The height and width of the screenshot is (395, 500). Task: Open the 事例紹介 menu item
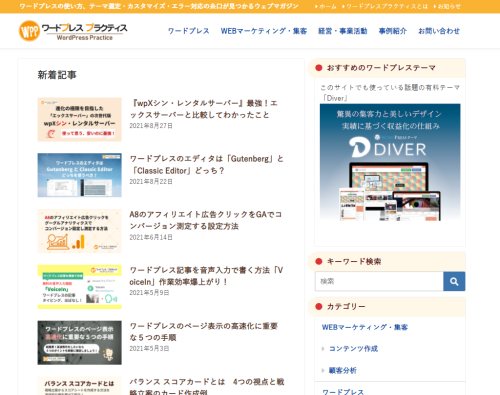click(x=393, y=31)
